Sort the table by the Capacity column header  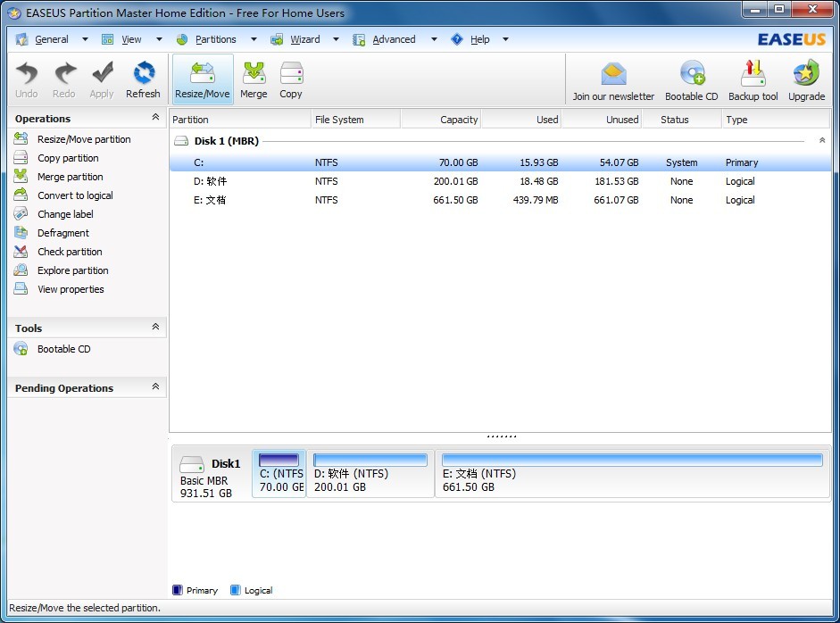[441, 120]
